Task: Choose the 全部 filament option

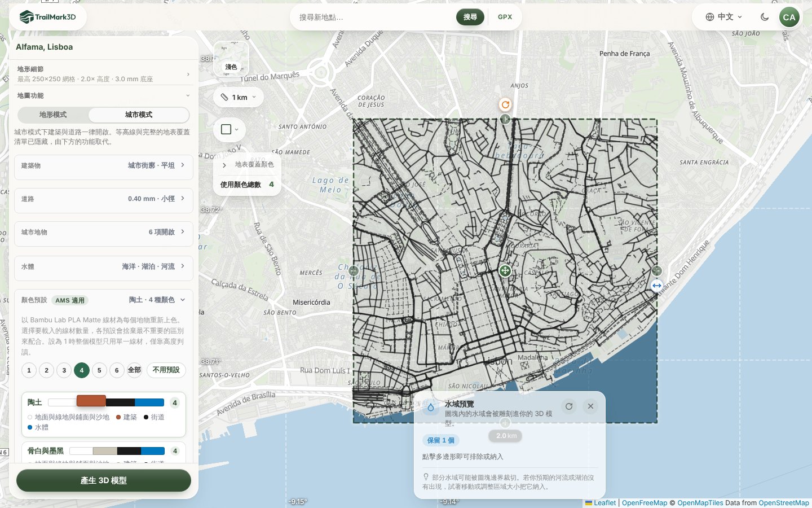Action: (134, 370)
